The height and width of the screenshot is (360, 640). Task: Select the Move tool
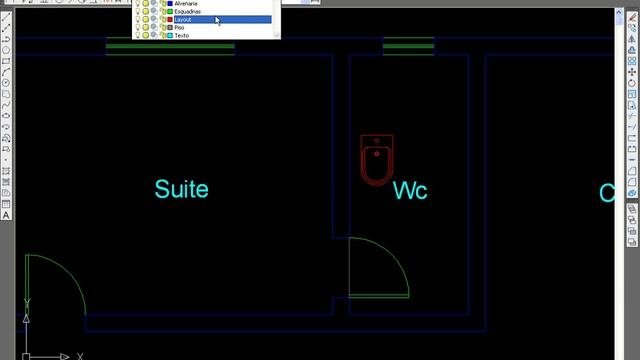[632, 72]
